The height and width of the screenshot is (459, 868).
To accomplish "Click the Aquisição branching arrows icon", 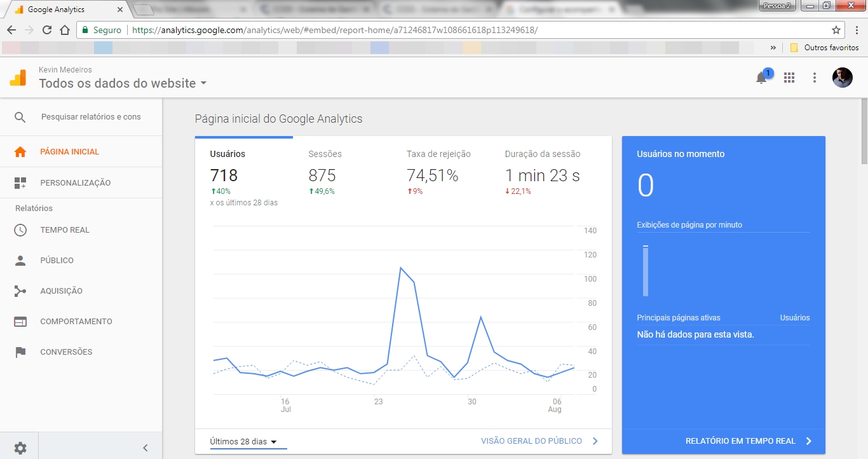I will [x=20, y=291].
